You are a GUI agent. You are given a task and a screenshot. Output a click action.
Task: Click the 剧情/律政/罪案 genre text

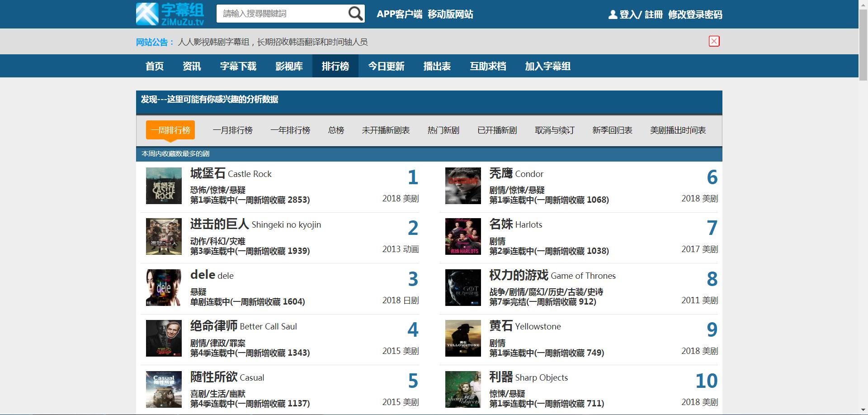point(218,343)
